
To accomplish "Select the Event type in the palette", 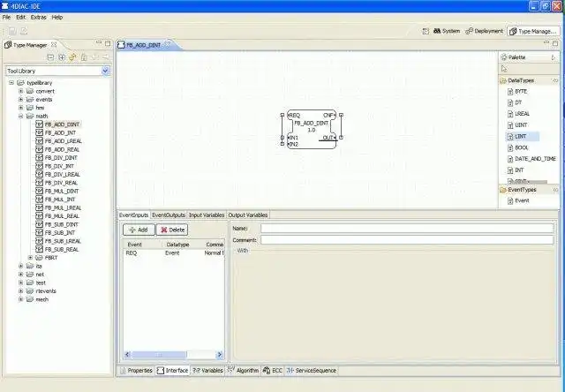I will pos(518,200).
